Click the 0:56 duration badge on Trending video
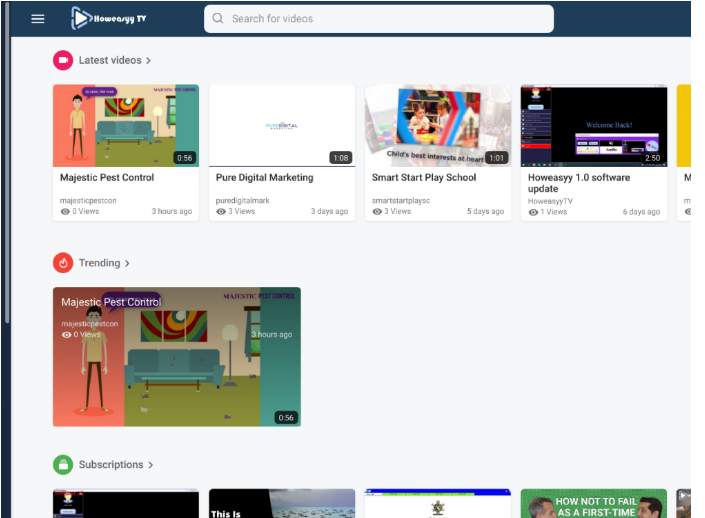 pyautogui.click(x=286, y=418)
